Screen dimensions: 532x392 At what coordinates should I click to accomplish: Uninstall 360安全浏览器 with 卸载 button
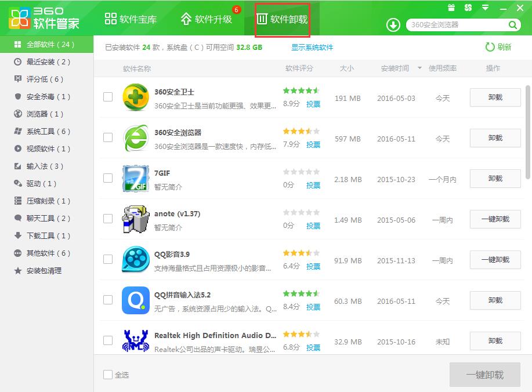(x=495, y=138)
